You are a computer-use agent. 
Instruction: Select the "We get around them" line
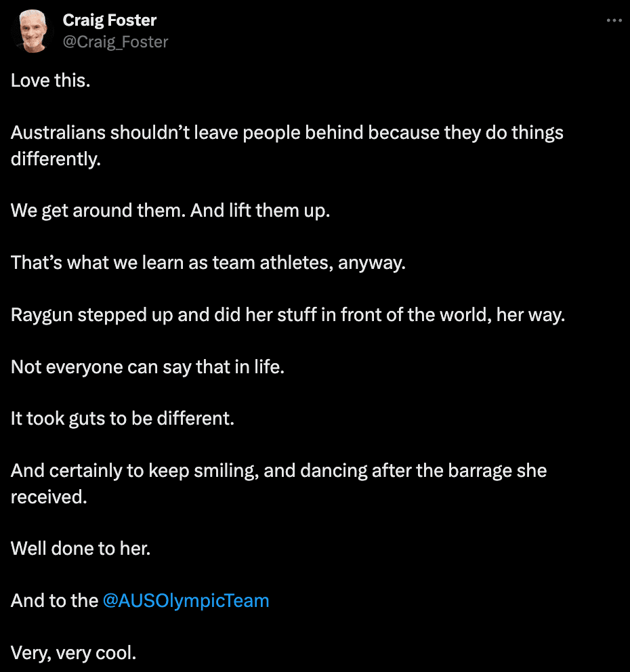click(170, 210)
